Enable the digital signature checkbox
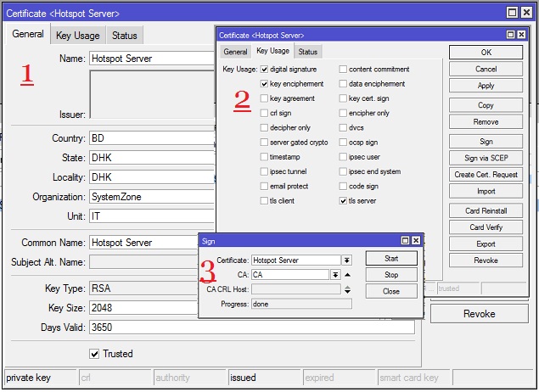 pyautogui.click(x=264, y=70)
